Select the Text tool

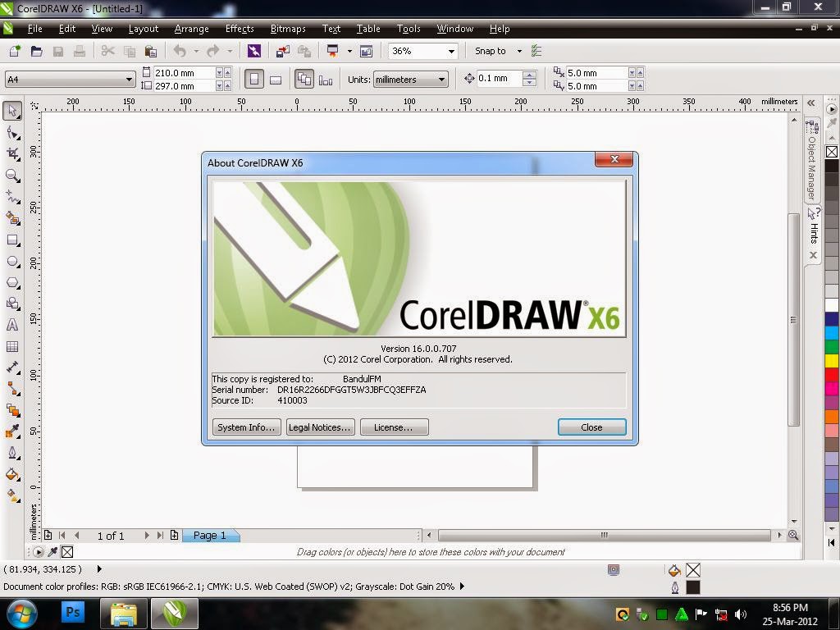(12, 325)
